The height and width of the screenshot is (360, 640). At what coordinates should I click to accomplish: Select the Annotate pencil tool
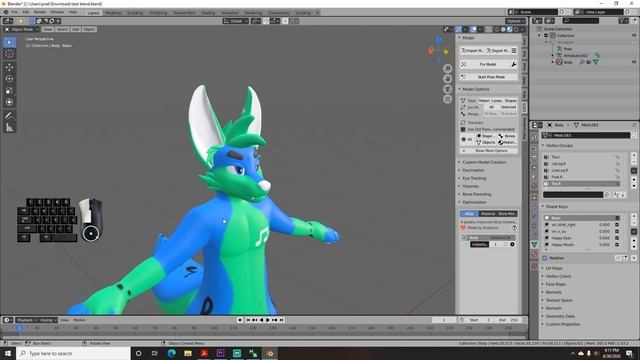click(9, 116)
